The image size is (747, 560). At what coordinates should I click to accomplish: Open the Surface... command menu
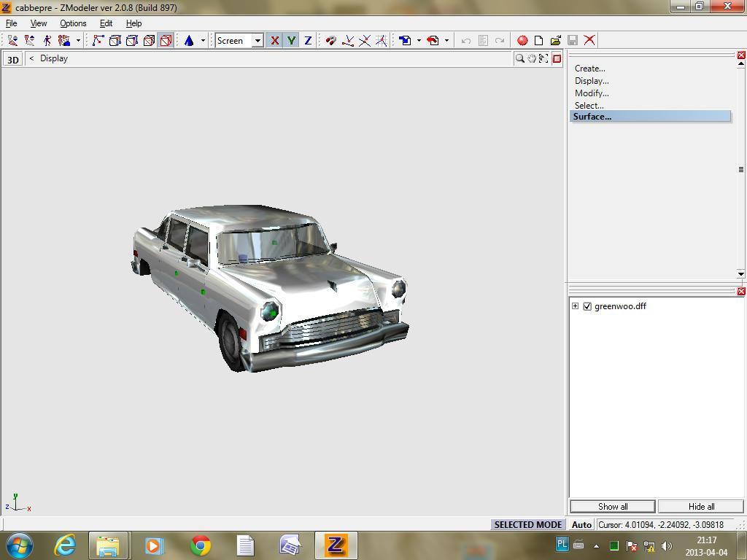coord(592,117)
